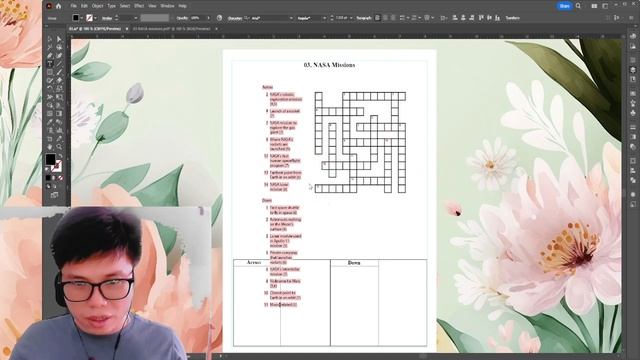Screen dimensions: 640x360
Task: Click the blue Share button
Action: pyautogui.click(x=565, y=6)
